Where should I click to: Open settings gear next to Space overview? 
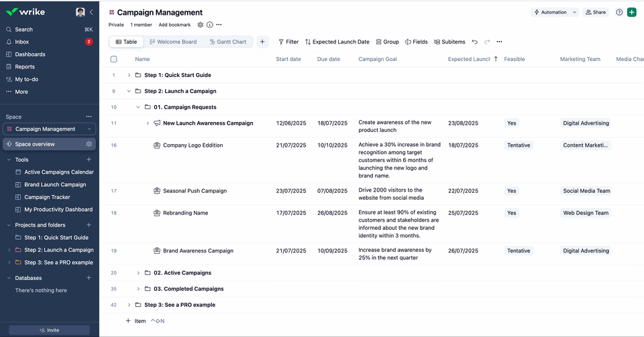click(x=89, y=144)
